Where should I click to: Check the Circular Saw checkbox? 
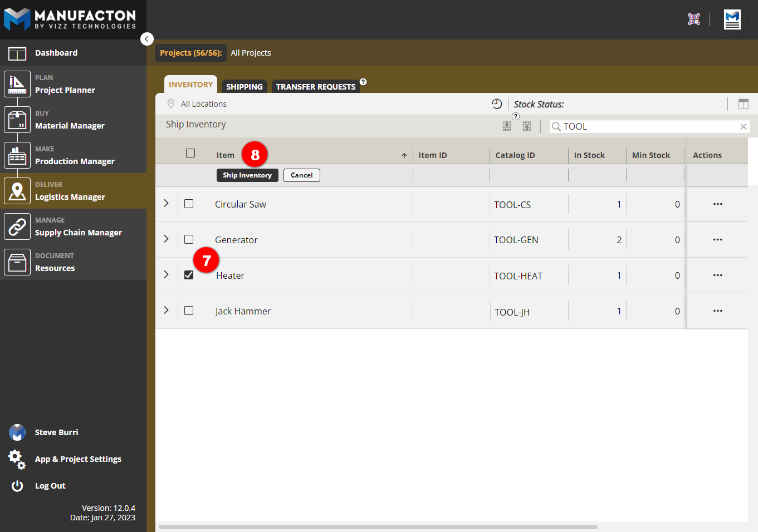189,204
